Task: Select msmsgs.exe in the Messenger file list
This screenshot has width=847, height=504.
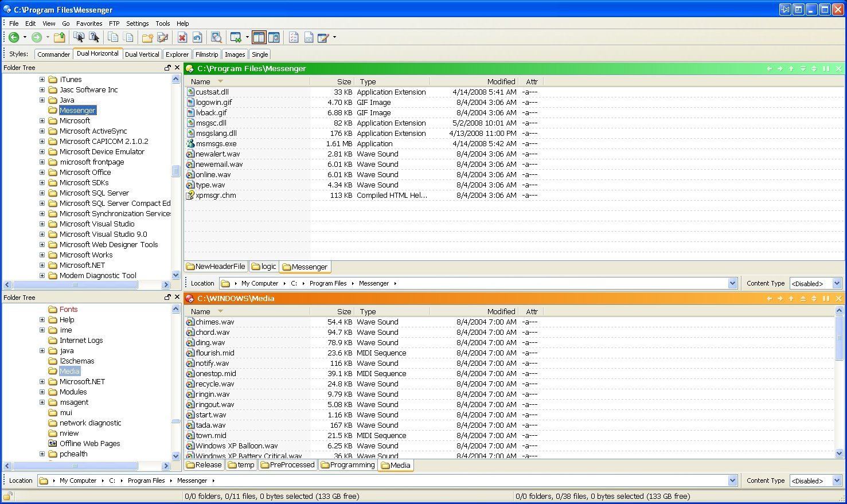Action: pyautogui.click(x=216, y=144)
